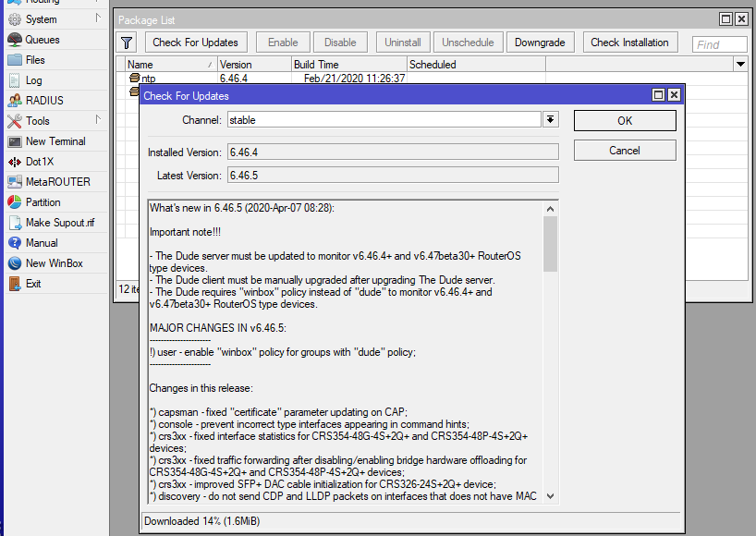Open the Files menu item icon

[x=15, y=60]
